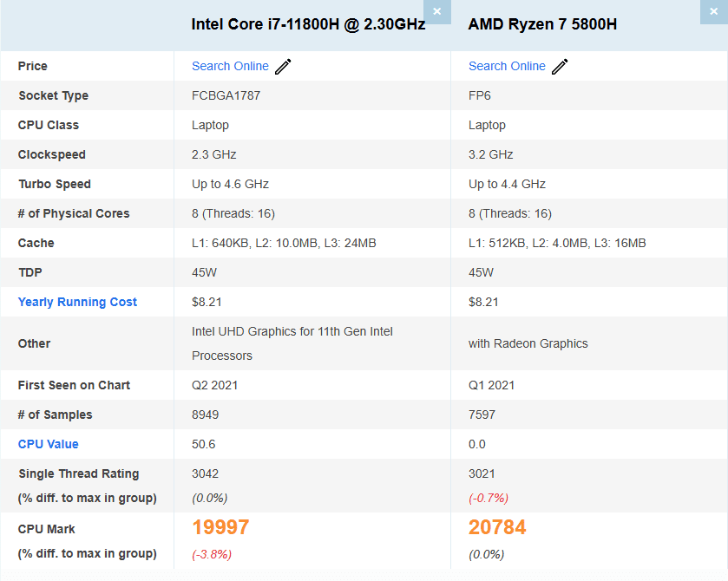
Task: Open the Yearly Running Cost link
Action: 77,302
